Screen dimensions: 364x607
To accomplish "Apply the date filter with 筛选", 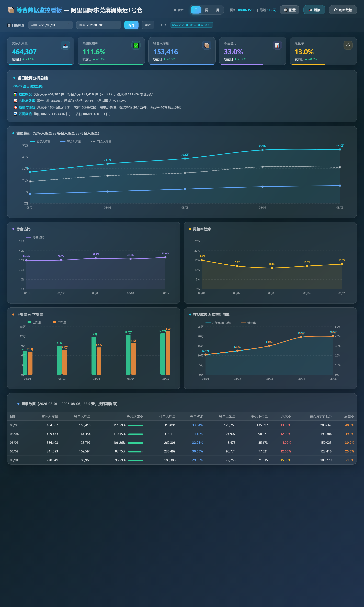I will click(x=131, y=25).
